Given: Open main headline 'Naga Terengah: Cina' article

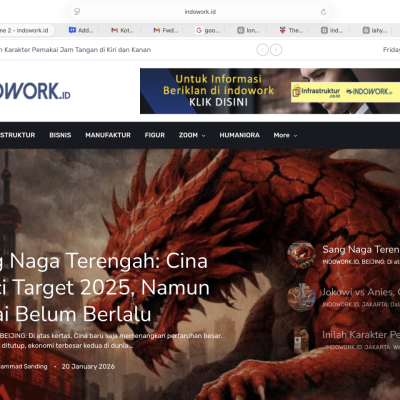Looking at the screenshot, I should (104, 287).
